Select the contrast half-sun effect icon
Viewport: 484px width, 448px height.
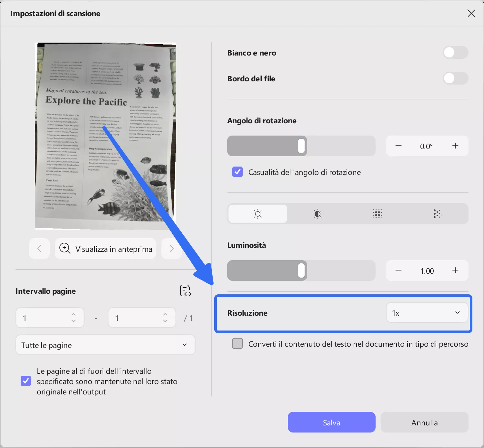[x=317, y=213]
